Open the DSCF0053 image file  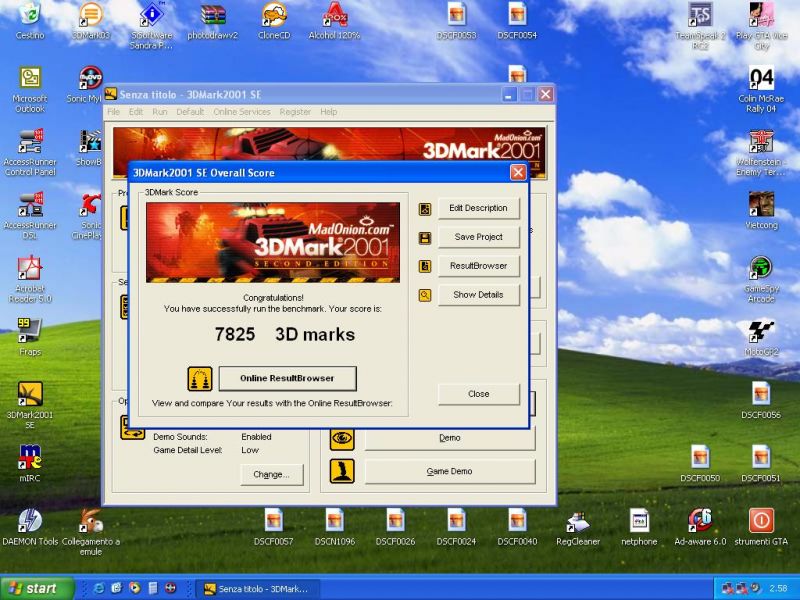pos(457,21)
